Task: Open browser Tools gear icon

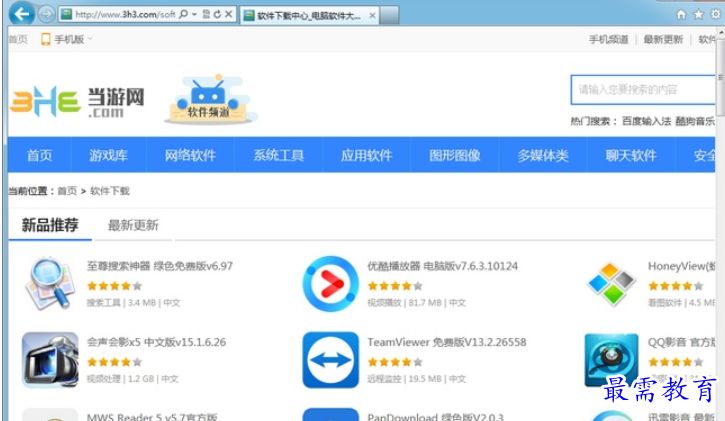Action: (715, 15)
